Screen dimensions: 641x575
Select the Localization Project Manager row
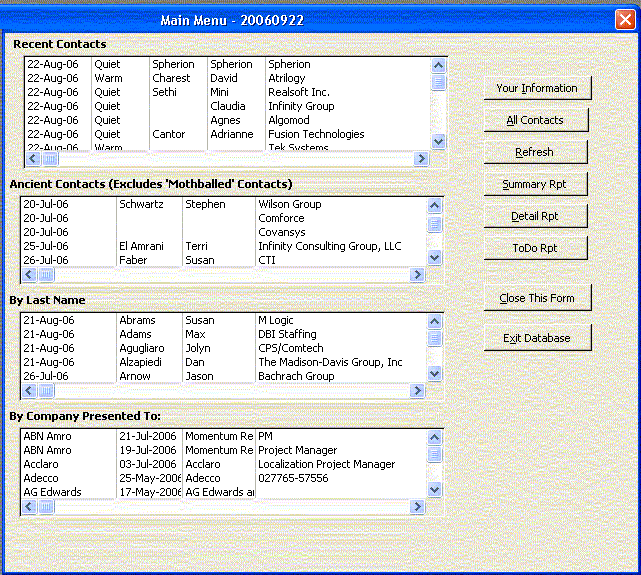(224, 464)
